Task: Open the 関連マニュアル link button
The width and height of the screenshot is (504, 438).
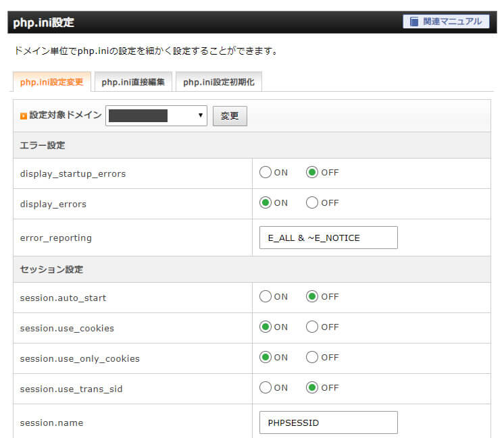Action: click(446, 22)
